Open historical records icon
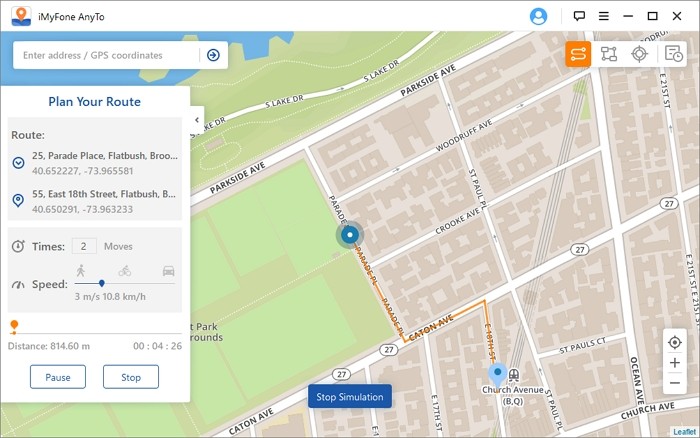 pyautogui.click(x=674, y=54)
